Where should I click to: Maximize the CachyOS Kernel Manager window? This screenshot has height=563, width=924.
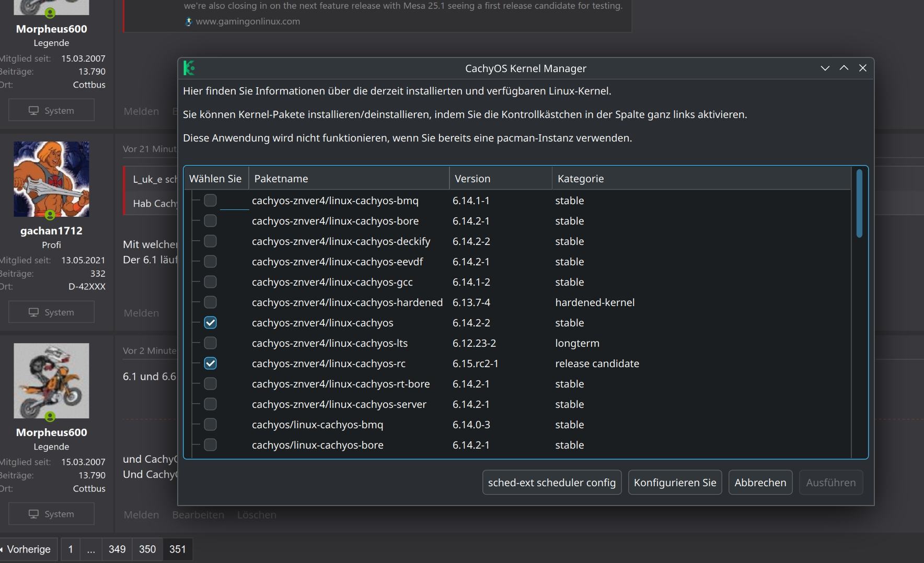coord(844,68)
